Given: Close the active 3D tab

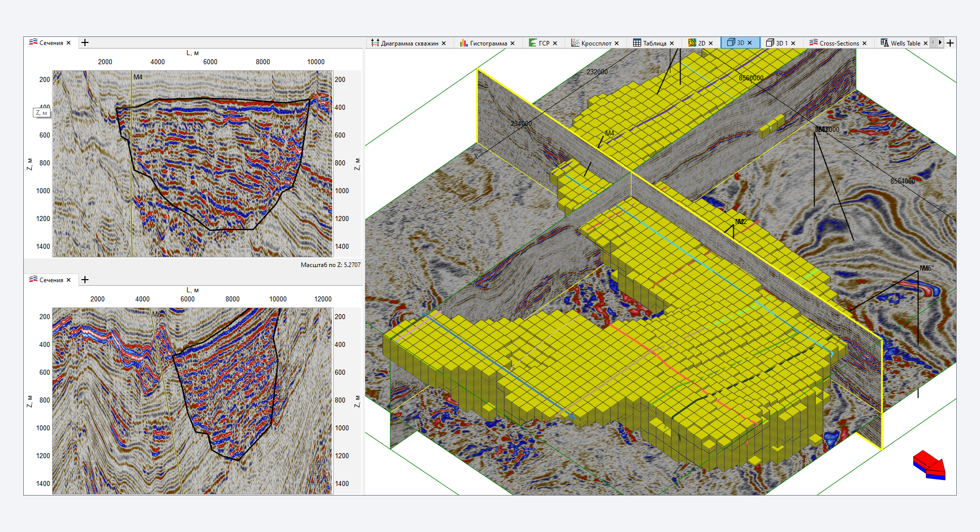Looking at the screenshot, I should (749, 43).
